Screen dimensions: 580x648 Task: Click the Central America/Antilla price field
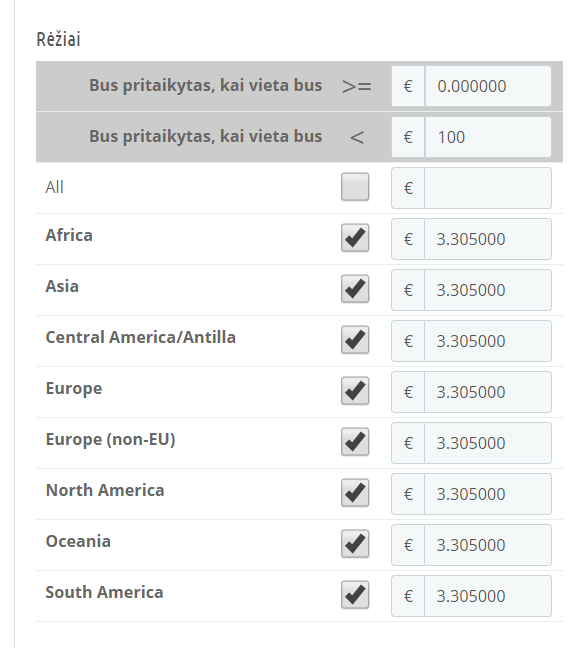[488, 341]
